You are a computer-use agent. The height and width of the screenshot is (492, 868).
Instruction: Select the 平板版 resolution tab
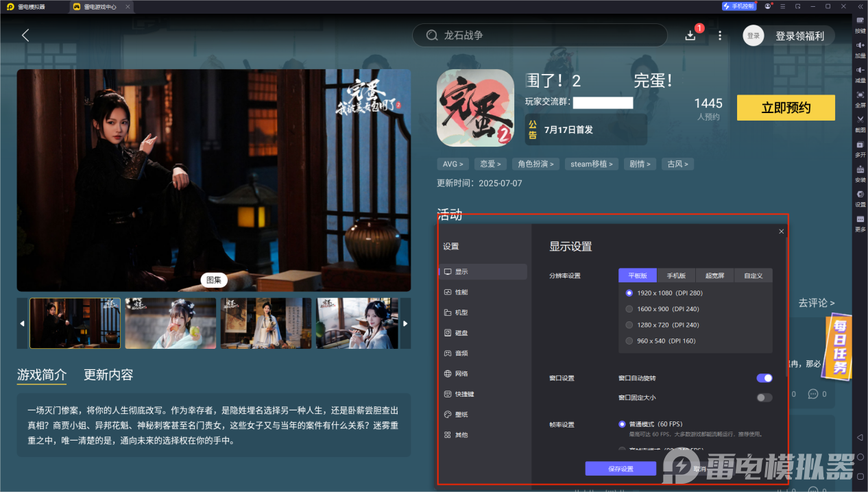(638, 275)
